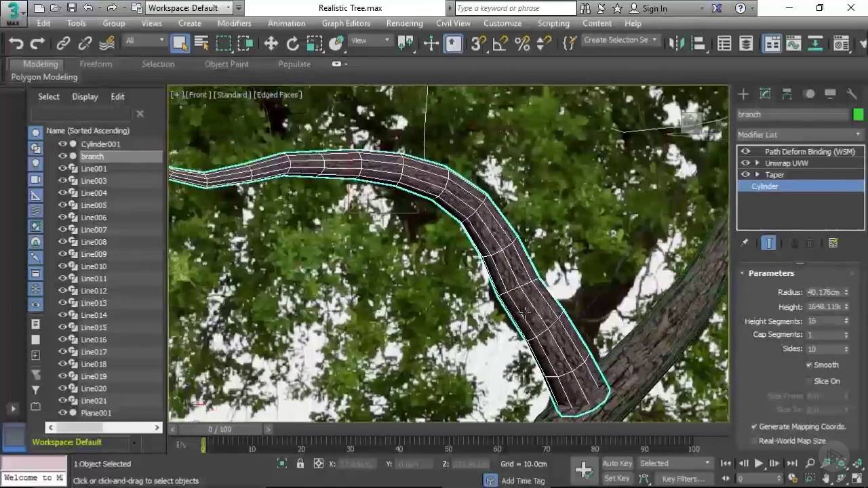Click the Align tool icon
This screenshot has height=488, width=868.
(698, 43)
